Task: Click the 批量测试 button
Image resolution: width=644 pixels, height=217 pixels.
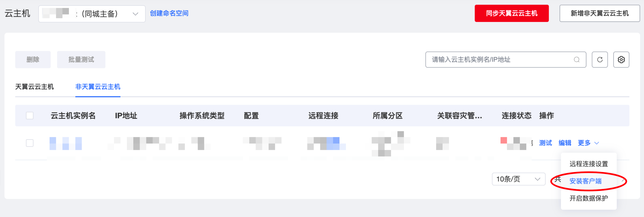Action: pyautogui.click(x=81, y=60)
